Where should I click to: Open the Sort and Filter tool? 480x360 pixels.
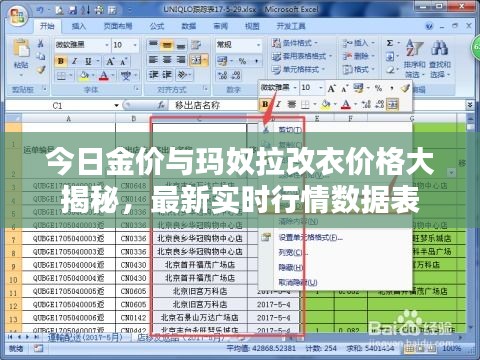pyautogui.click(x=414, y=58)
